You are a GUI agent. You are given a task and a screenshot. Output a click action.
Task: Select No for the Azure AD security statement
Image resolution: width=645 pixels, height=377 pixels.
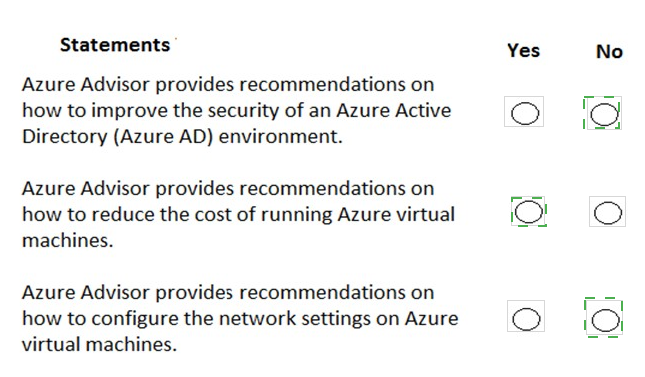[x=604, y=114]
